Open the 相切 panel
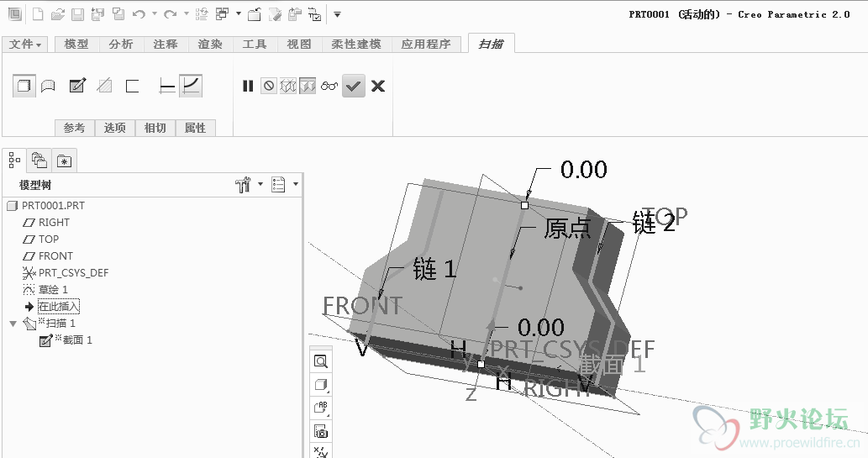The image size is (868, 458). pyautogui.click(x=155, y=128)
